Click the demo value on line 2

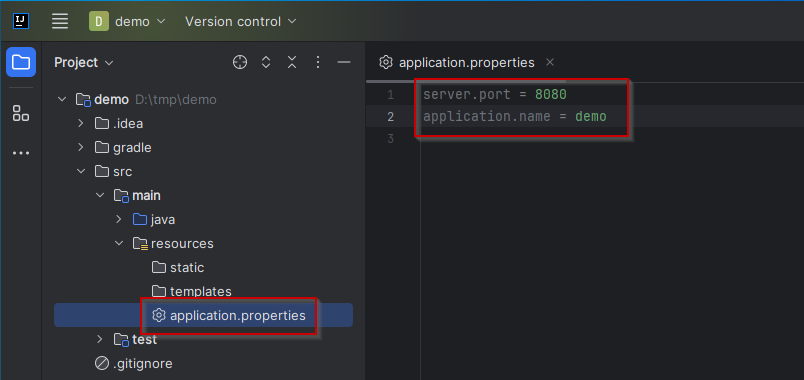pyautogui.click(x=591, y=116)
